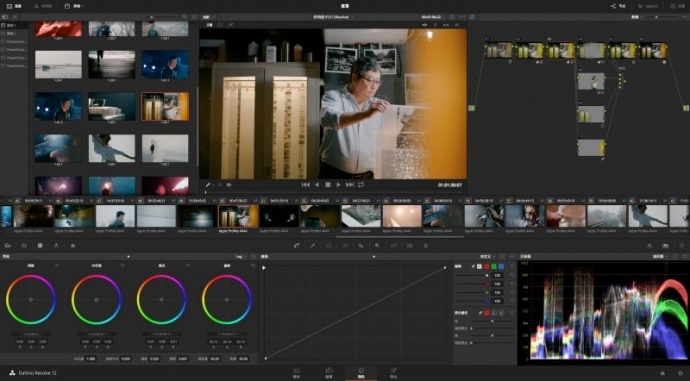Open the Log wheels mode dropdown
The width and height of the screenshot is (690, 381).
coord(240,256)
